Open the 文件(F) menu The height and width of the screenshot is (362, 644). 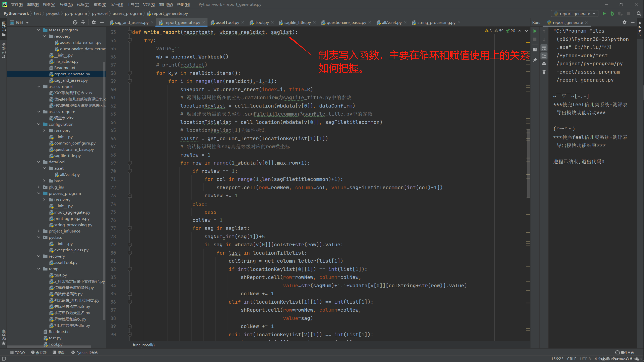pyautogui.click(x=17, y=5)
